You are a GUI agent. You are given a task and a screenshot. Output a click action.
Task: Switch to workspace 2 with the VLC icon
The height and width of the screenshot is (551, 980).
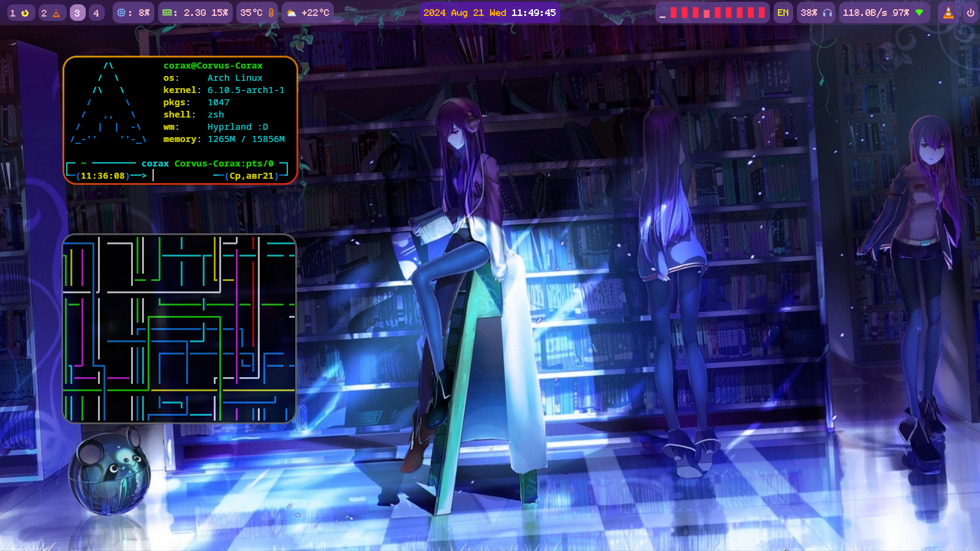(51, 13)
